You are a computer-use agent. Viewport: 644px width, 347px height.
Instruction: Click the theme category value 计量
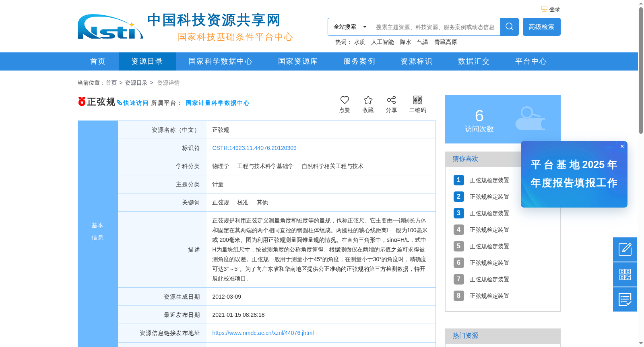[218, 184]
